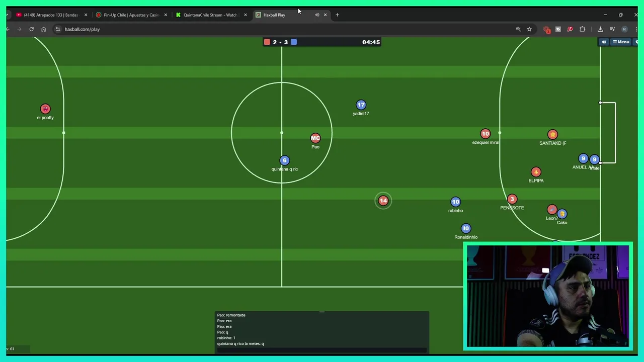Go to the browser home page
The image size is (644, 362).
(x=43, y=29)
